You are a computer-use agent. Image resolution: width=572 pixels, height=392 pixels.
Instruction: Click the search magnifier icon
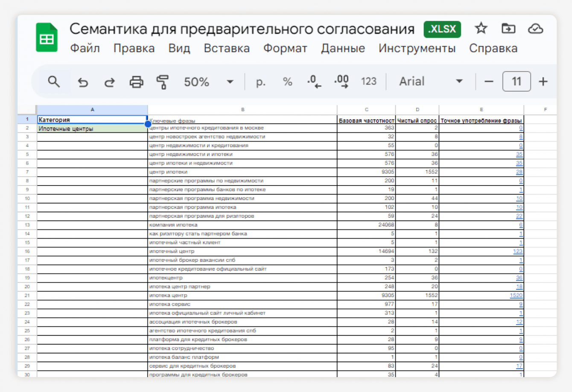pos(54,81)
